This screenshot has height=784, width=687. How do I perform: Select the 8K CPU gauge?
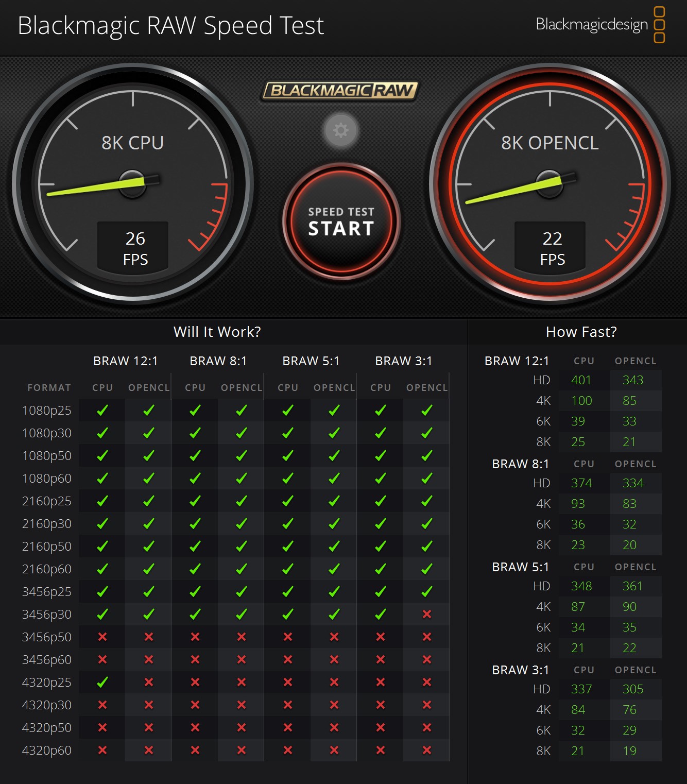tap(133, 183)
